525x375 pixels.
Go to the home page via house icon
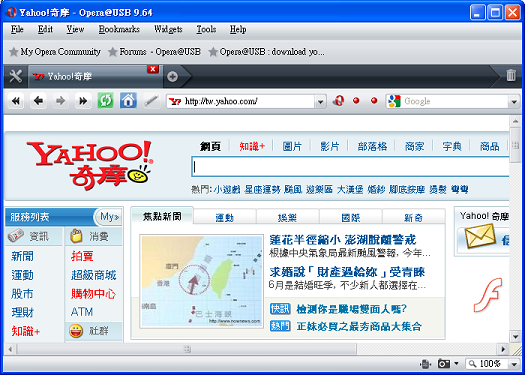pos(128,101)
